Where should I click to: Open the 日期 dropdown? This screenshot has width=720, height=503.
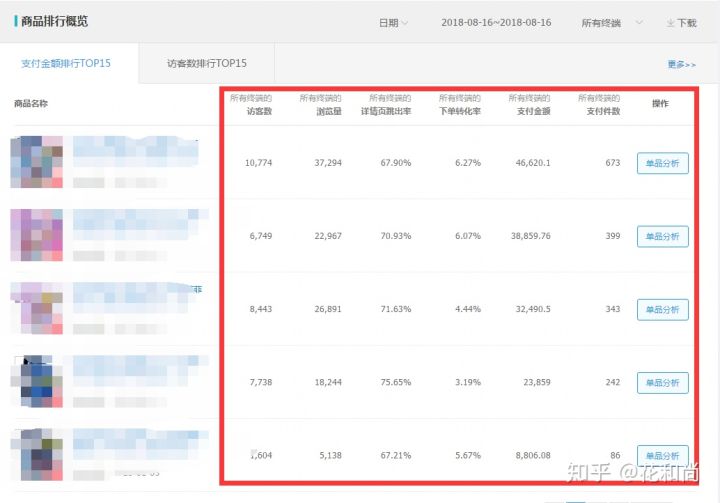[393, 23]
